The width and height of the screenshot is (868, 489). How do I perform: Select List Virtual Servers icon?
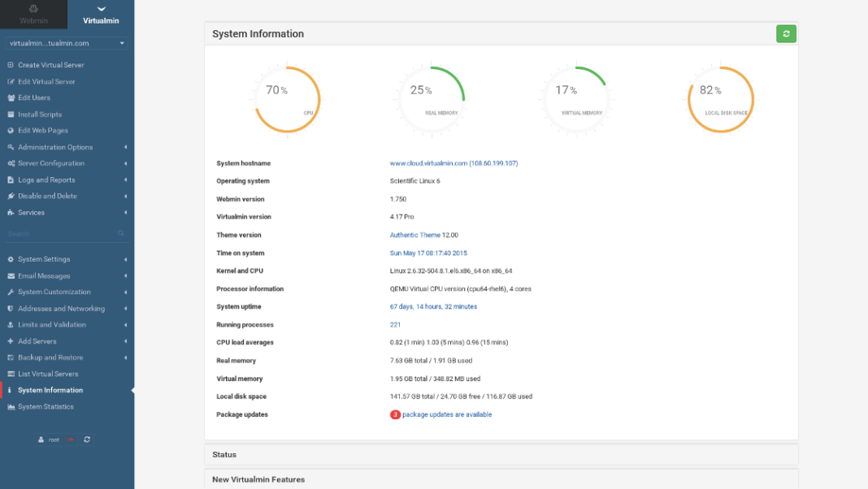(10, 374)
